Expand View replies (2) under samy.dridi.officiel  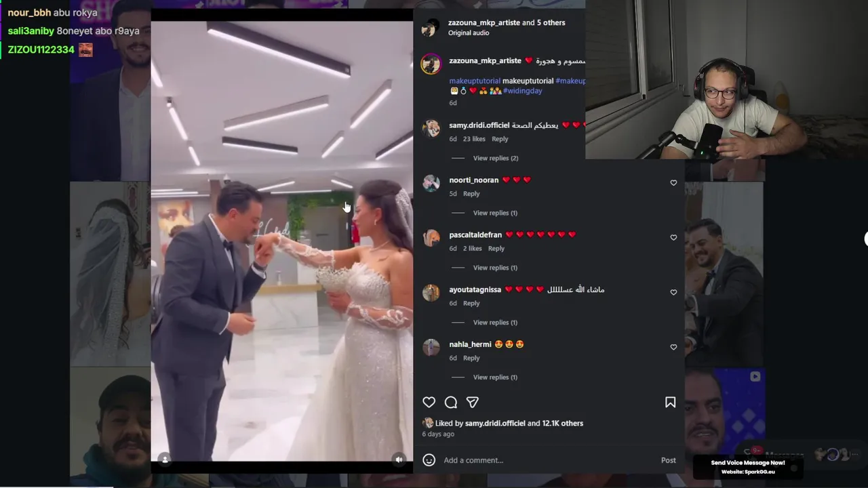point(496,158)
